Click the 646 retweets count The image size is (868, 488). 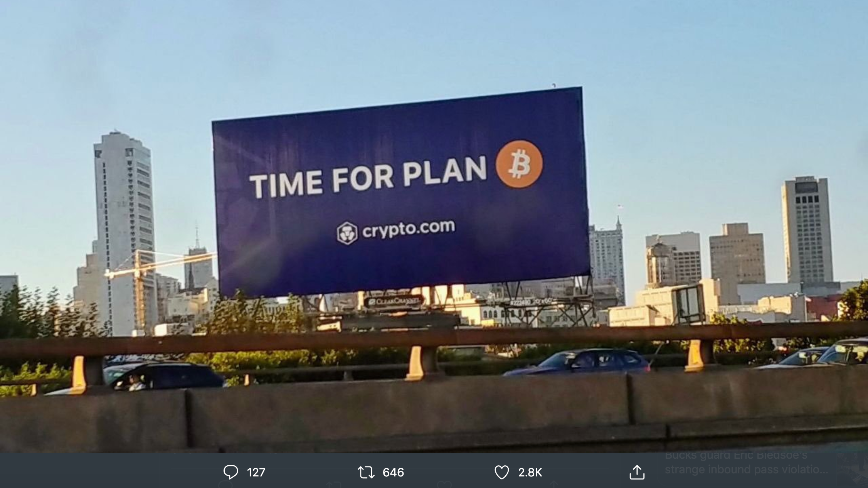click(x=393, y=472)
